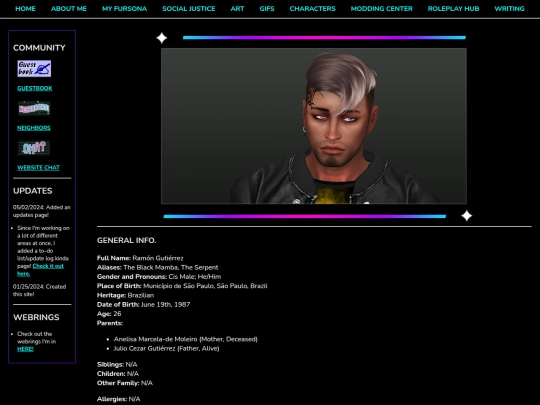Image resolution: width=540 pixels, height=405 pixels.
Task: Select the 'Gender and Pronouns' line
Action: [159, 277]
